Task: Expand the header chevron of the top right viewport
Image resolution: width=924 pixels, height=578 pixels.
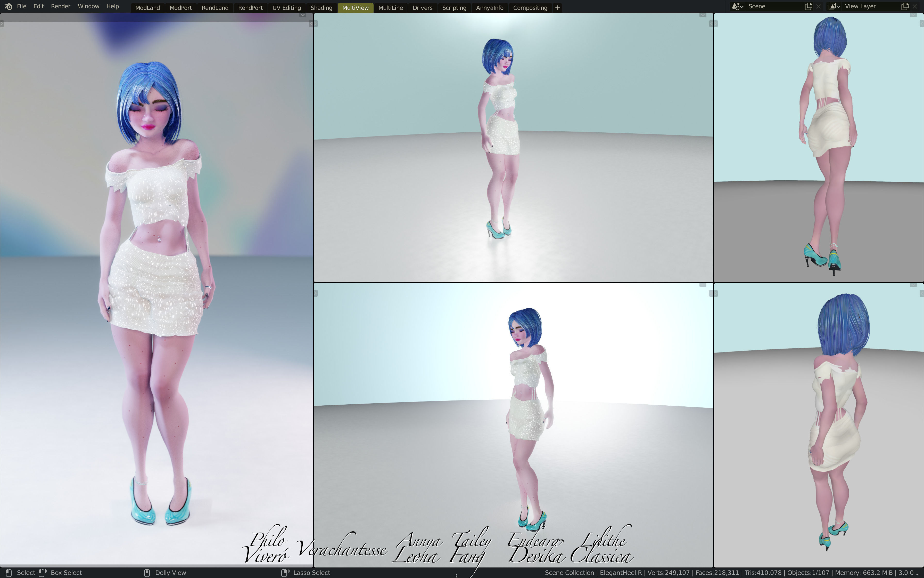Action: tap(913, 15)
